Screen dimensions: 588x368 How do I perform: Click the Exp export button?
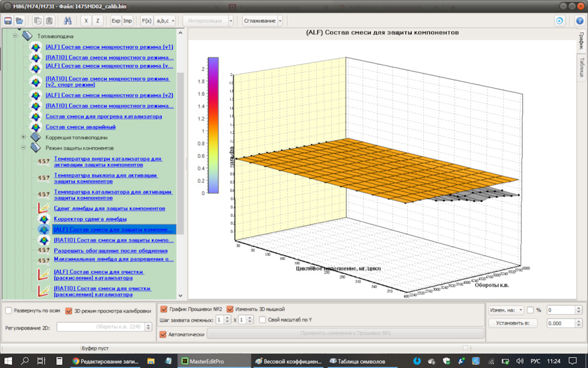coord(116,21)
